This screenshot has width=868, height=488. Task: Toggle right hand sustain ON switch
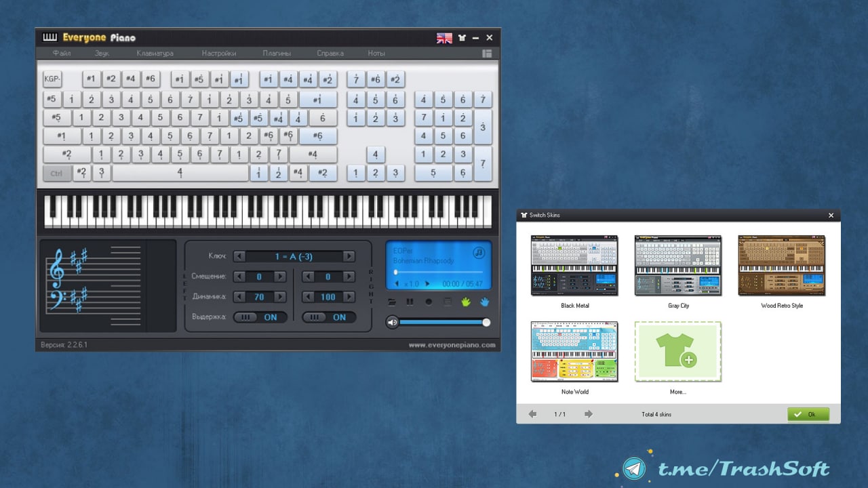[x=329, y=317]
